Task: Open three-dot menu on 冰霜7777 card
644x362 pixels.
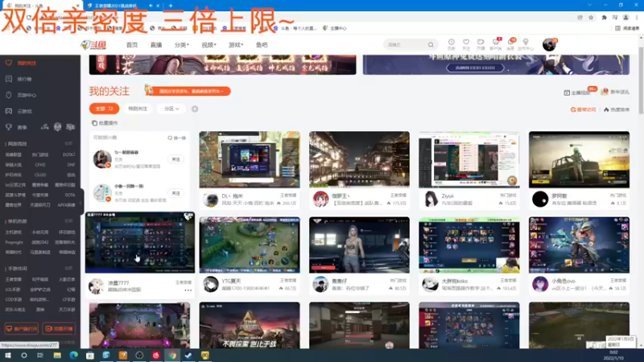Action: 188,290
